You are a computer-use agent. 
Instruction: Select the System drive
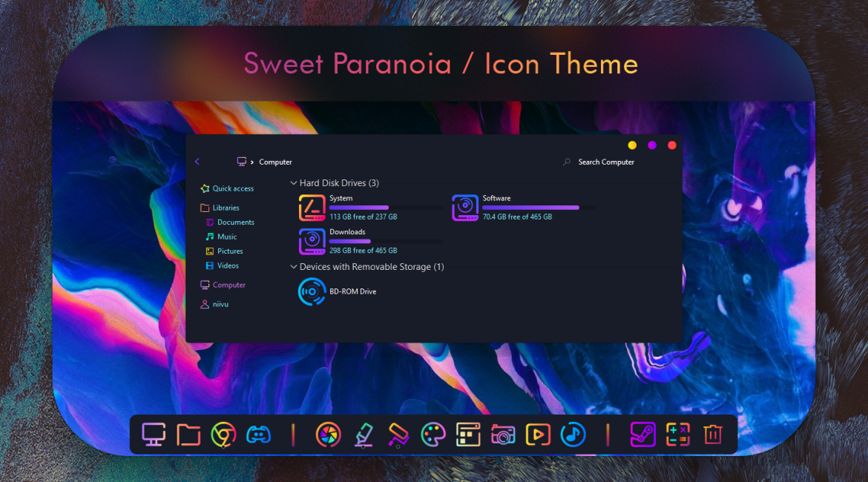[312, 208]
